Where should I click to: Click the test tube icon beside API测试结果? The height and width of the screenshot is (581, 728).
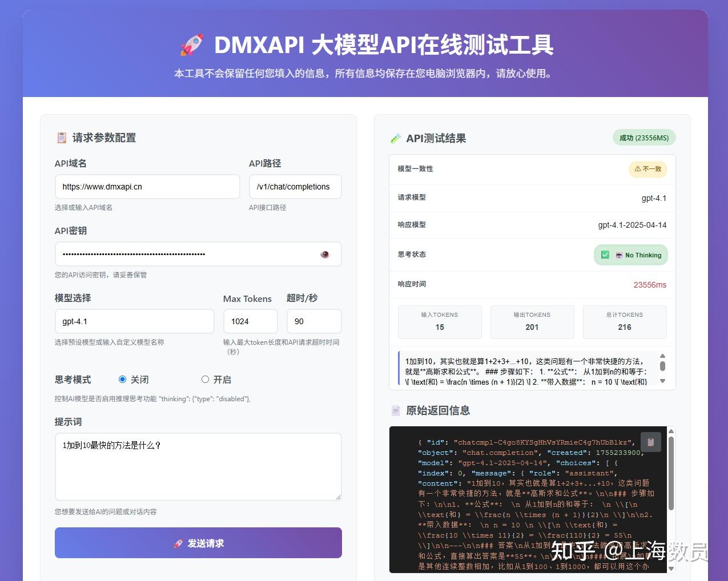coord(395,138)
